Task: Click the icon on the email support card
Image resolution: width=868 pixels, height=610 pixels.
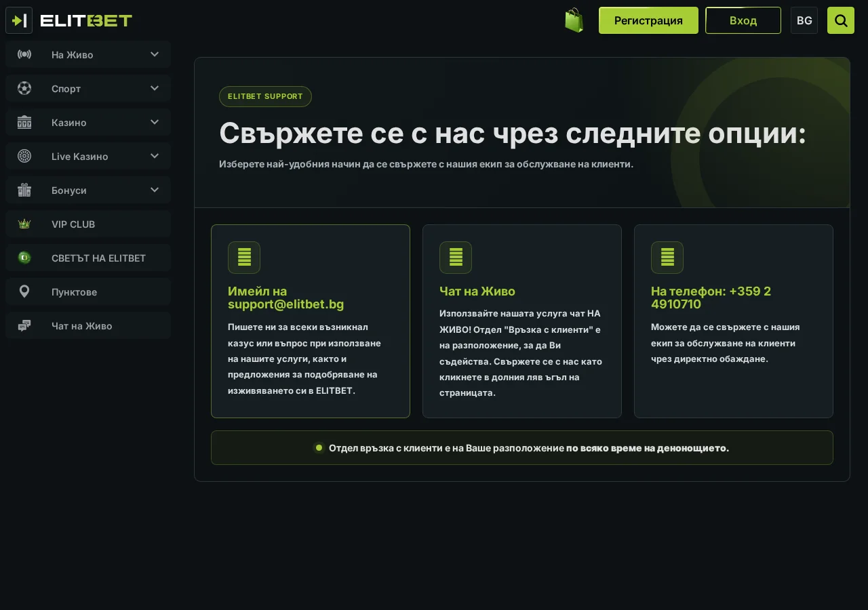Action: [x=244, y=258]
